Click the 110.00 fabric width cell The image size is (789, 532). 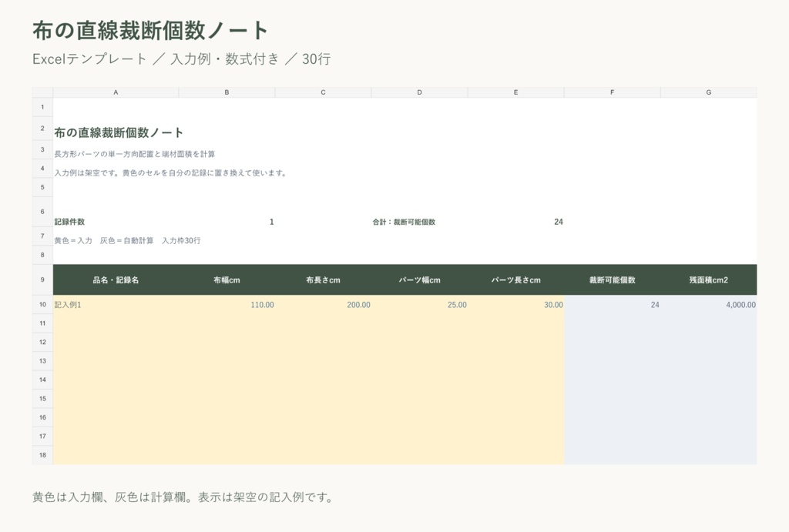pyautogui.click(x=227, y=305)
